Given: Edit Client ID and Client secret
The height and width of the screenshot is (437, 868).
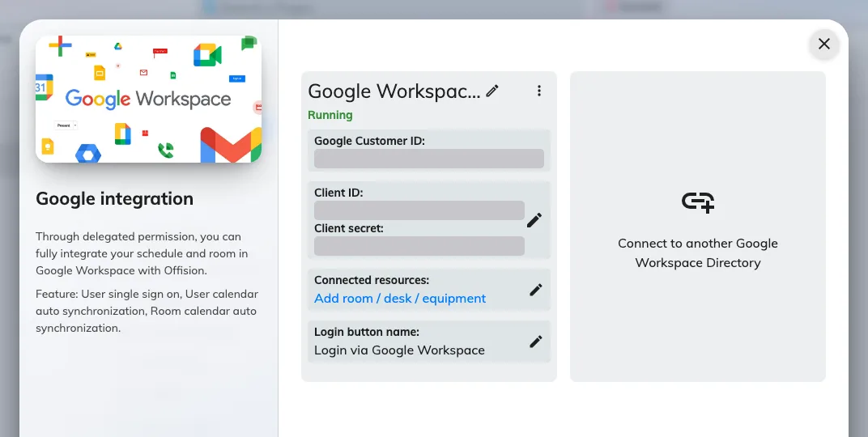Looking at the screenshot, I should (534, 220).
